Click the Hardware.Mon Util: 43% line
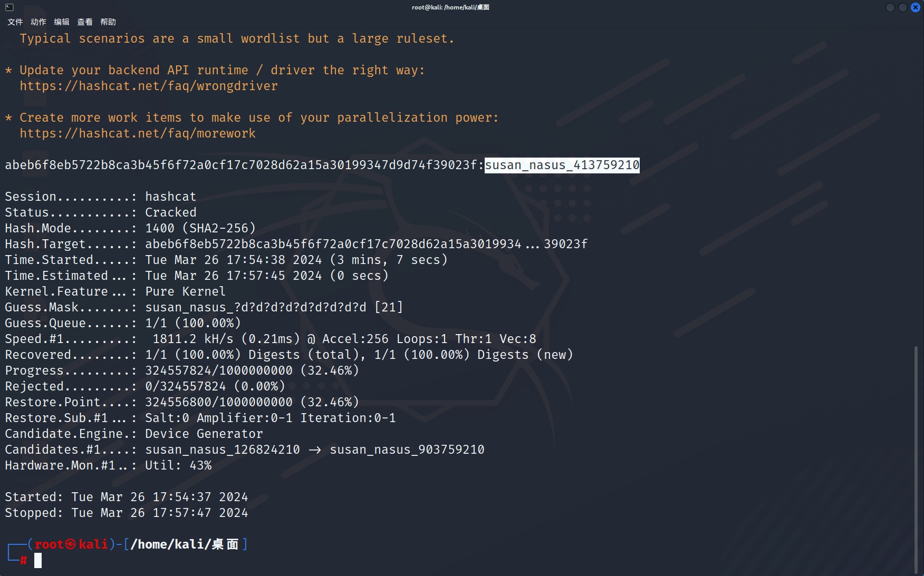 point(108,465)
